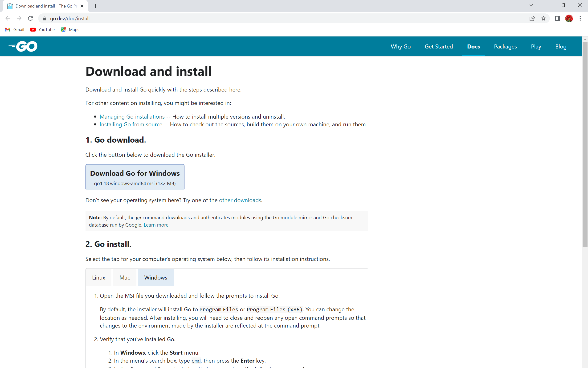Open Gmail bookmark

(15, 29)
